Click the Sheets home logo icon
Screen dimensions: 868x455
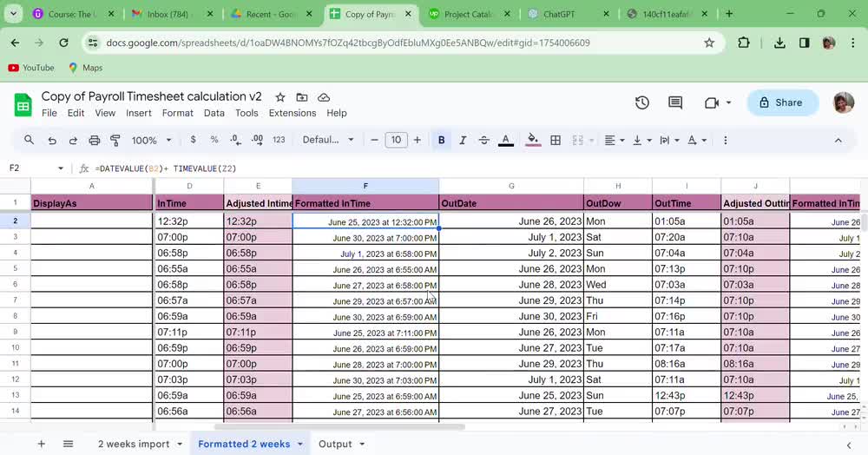click(23, 104)
